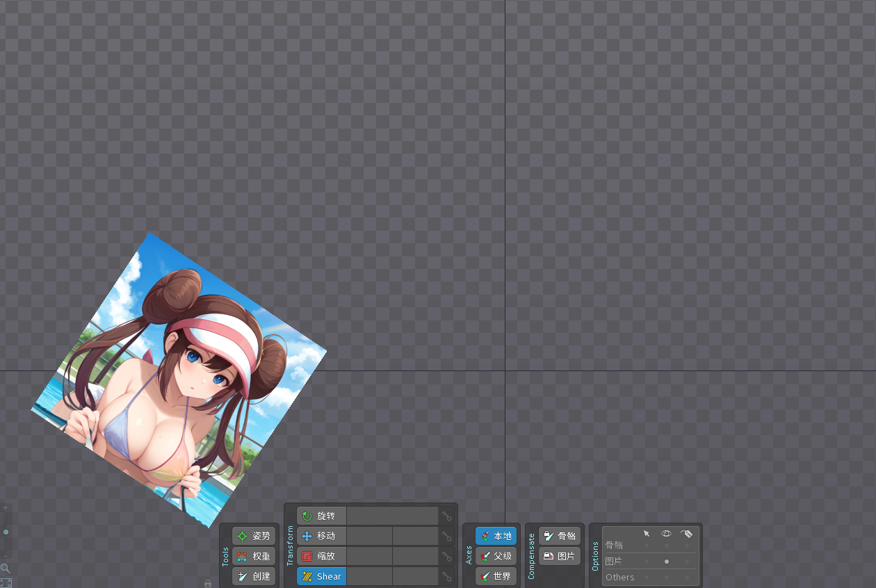Image resolution: width=876 pixels, height=588 pixels.
Task: Toggle Others select option dot
Action: tap(647, 577)
